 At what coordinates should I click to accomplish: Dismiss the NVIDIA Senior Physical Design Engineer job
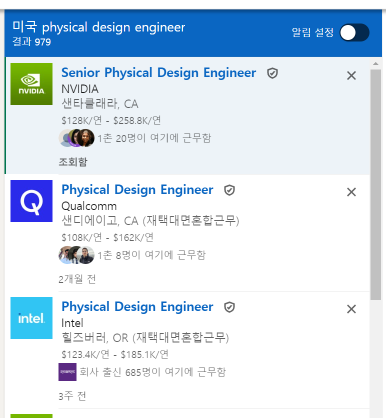coord(351,75)
